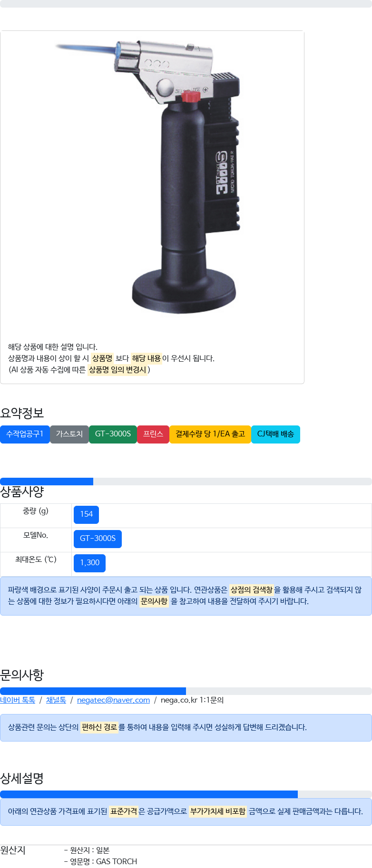Click the progress bar under 상품사양
The image size is (372, 868).
coord(186,482)
